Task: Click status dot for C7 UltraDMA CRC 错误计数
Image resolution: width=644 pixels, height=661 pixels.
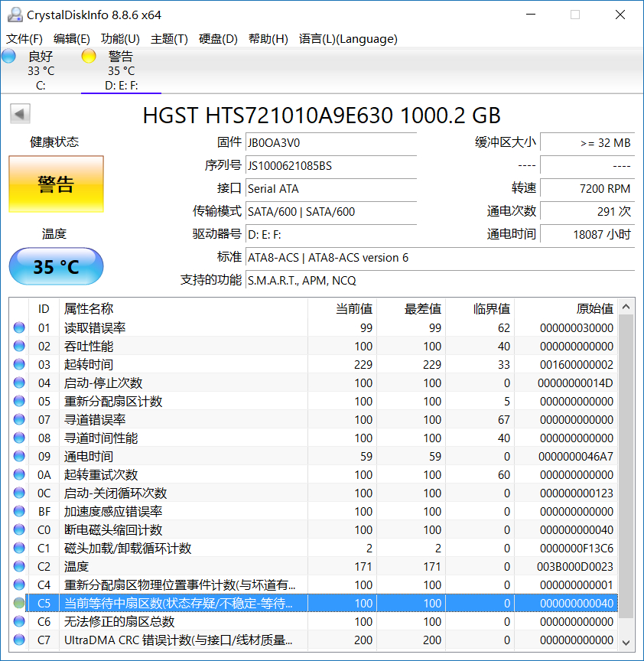Action: tap(19, 640)
